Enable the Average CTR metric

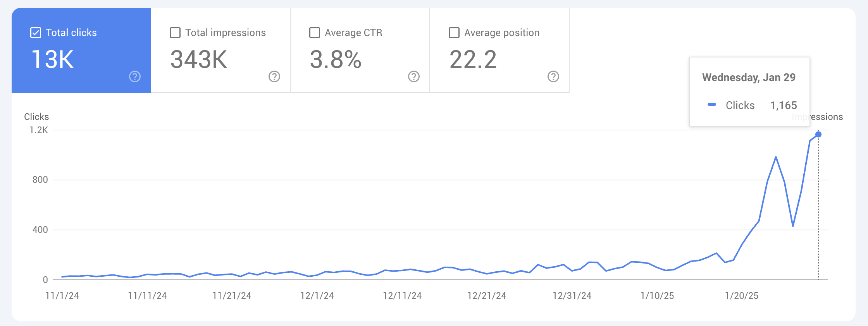[314, 33]
